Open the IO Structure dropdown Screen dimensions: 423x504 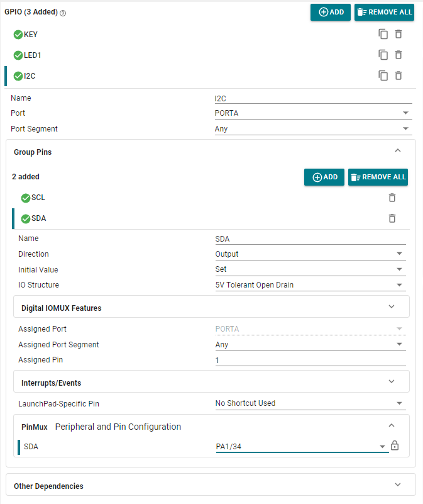[x=310, y=285]
